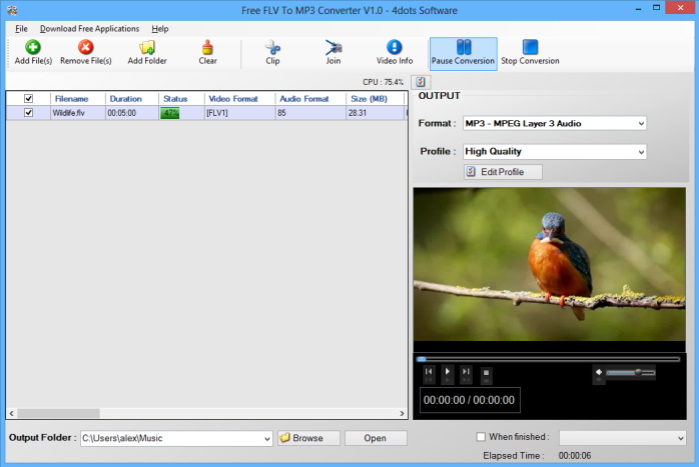Sort by the Filename column header
Viewport: 699px width, 467px height.
[78, 98]
